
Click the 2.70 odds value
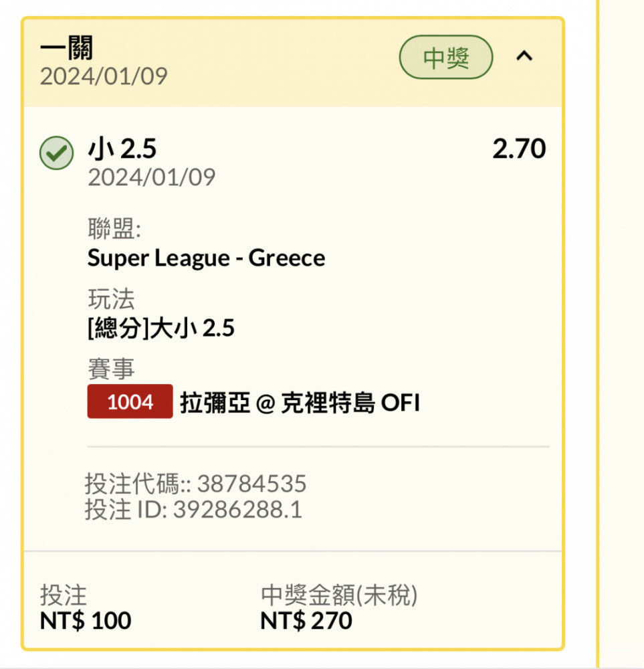tap(519, 149)
